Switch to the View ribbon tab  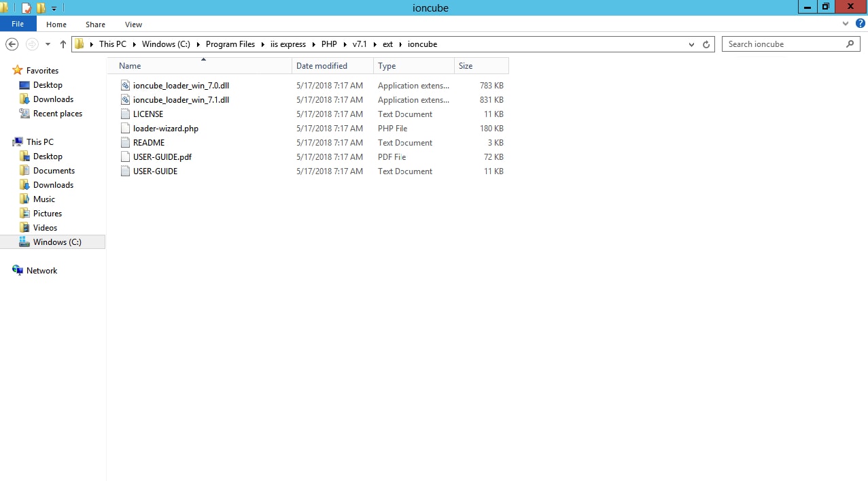[133, 24]
